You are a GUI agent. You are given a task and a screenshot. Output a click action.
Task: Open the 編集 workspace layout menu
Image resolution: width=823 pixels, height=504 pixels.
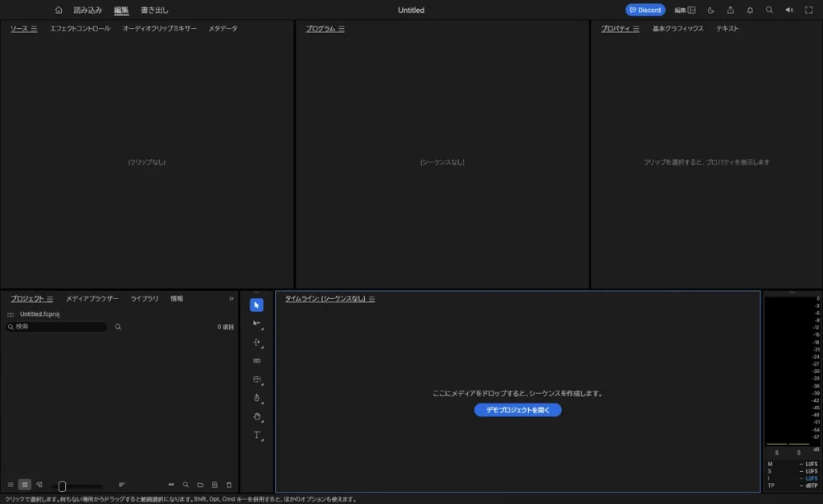coord(686,10)
